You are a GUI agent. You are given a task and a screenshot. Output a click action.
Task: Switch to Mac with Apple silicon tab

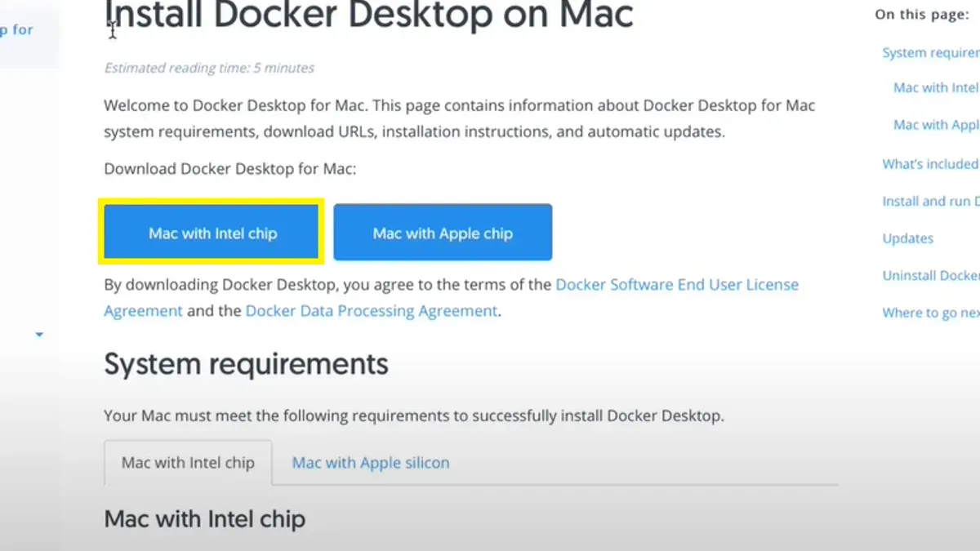click(371, 463)
